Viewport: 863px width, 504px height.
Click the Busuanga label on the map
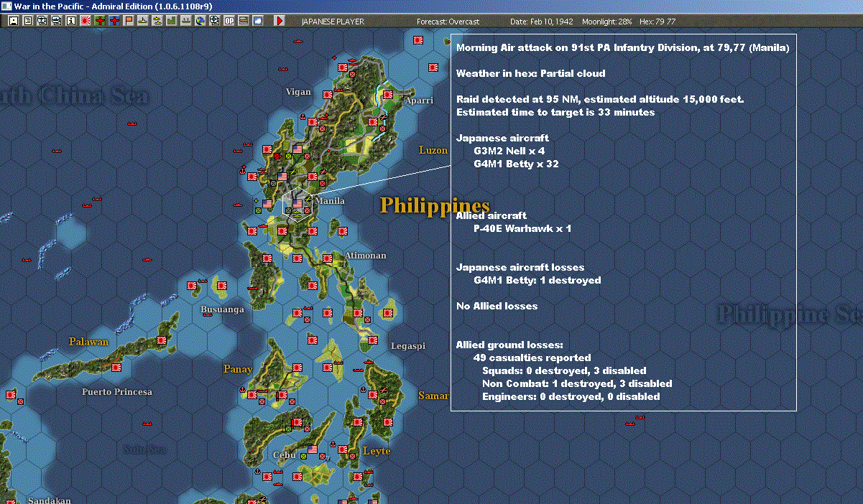point(223,309)
